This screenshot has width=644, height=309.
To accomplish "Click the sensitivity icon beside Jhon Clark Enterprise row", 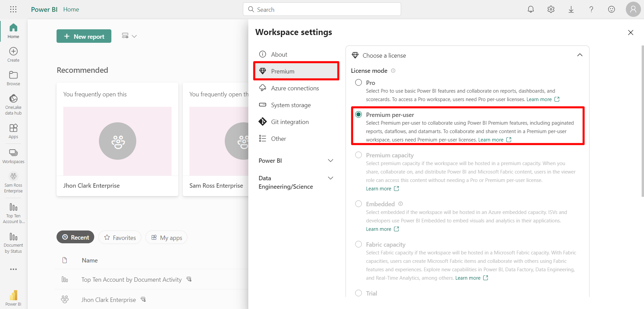I will (x=143, y=299).
